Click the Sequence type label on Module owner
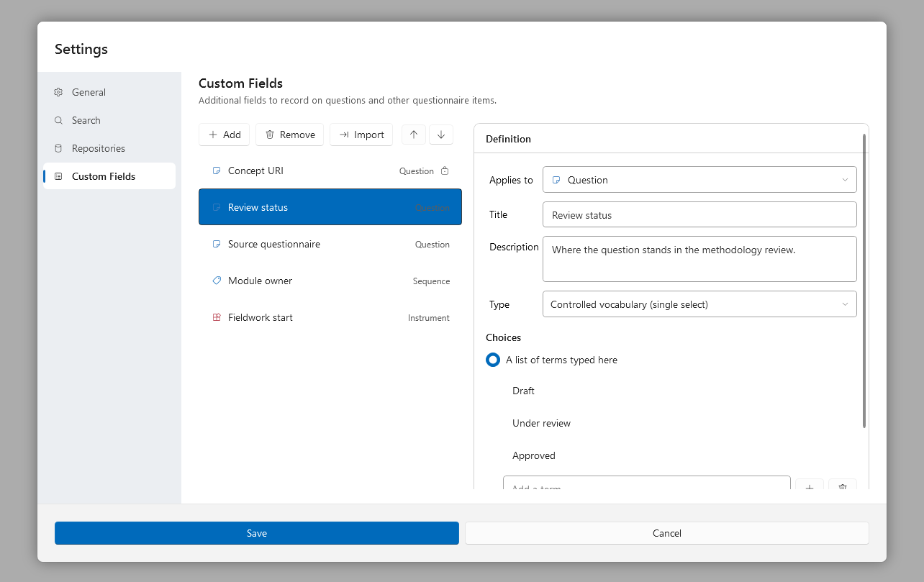The width and height of the screenshot is (924, 582). point(432,281)
